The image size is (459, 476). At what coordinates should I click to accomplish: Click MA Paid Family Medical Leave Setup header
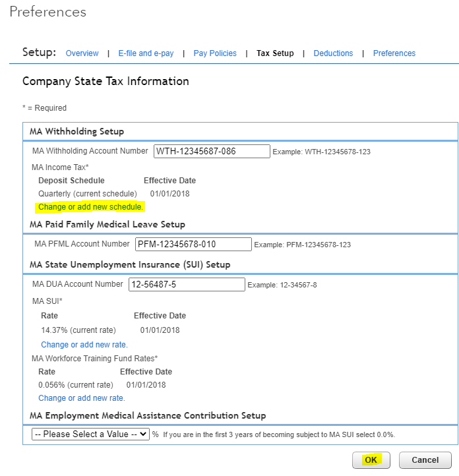tap(107, 225)
